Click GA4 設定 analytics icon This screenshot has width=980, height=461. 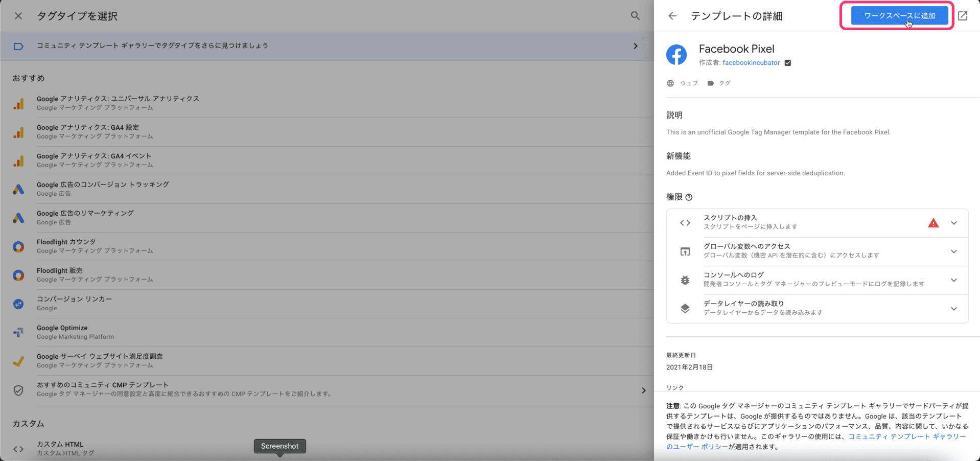click(x=18, y=132)
